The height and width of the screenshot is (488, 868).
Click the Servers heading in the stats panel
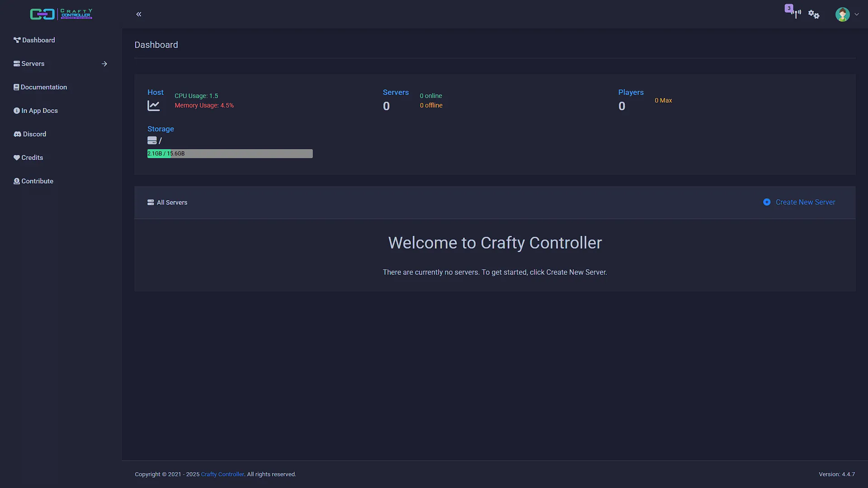(396, 92)
